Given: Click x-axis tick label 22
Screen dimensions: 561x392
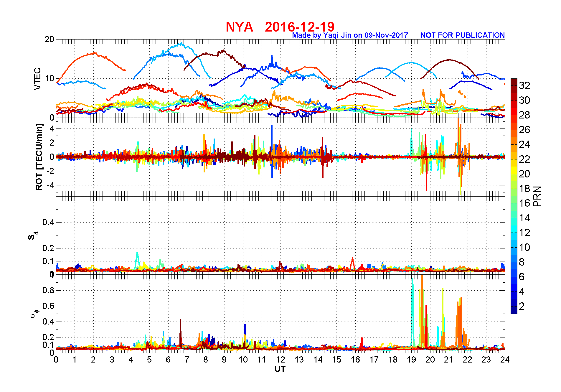Looking at the screenshot, I should pos(468,360).
